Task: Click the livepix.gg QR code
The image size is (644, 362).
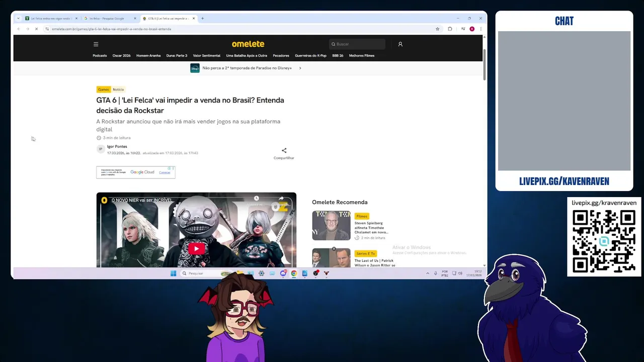Action: (604, 241)
